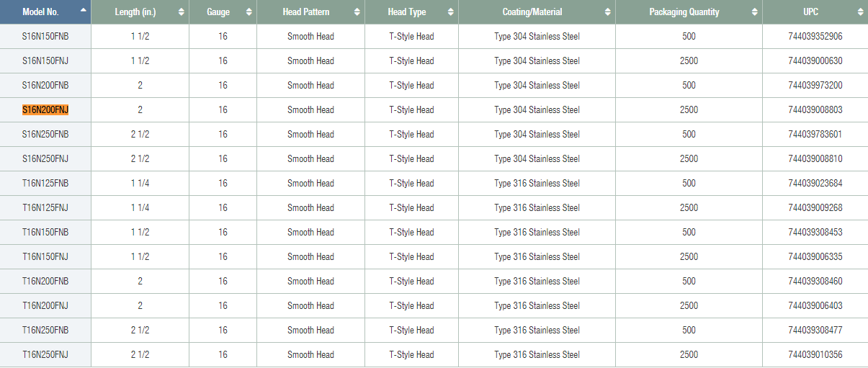
Task: Select model T16N200FNB cell
Action: click(x=45, y=282)
